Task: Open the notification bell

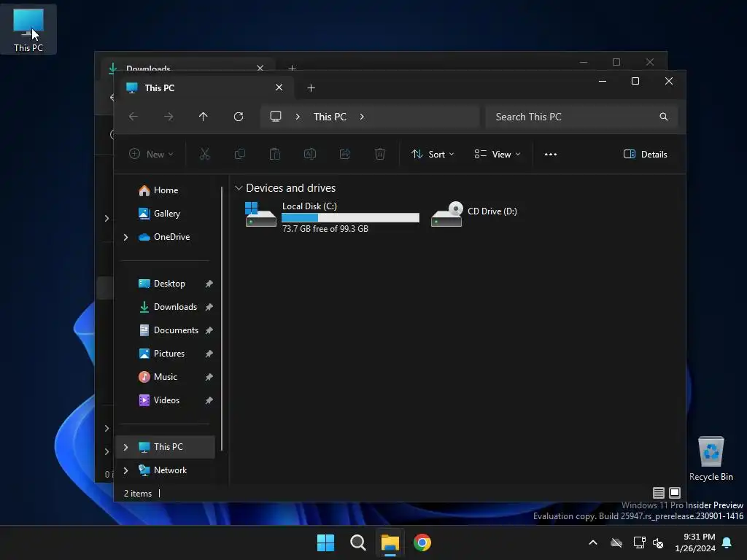Action: pos(727,542)
